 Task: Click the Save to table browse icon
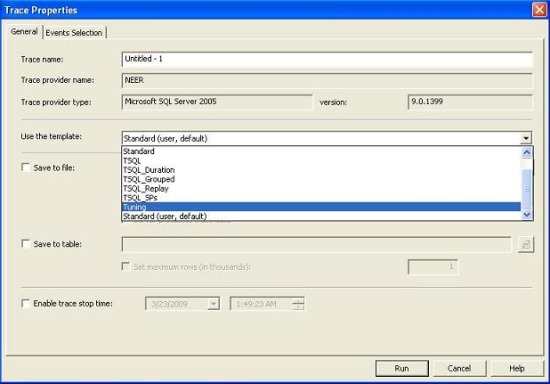(x=526, y=244)
